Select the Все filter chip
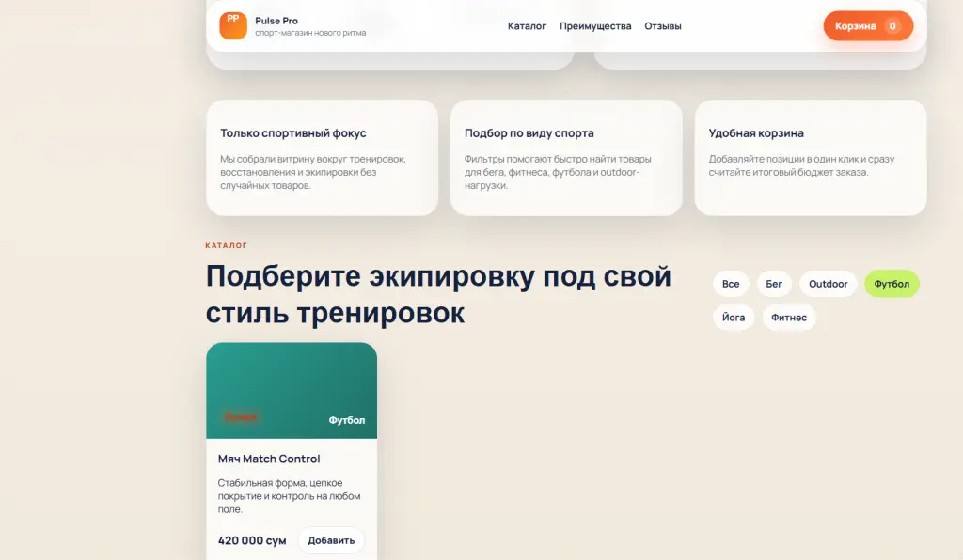The height and width of the screenshot is (560, 963). click(x=731, y=284)
